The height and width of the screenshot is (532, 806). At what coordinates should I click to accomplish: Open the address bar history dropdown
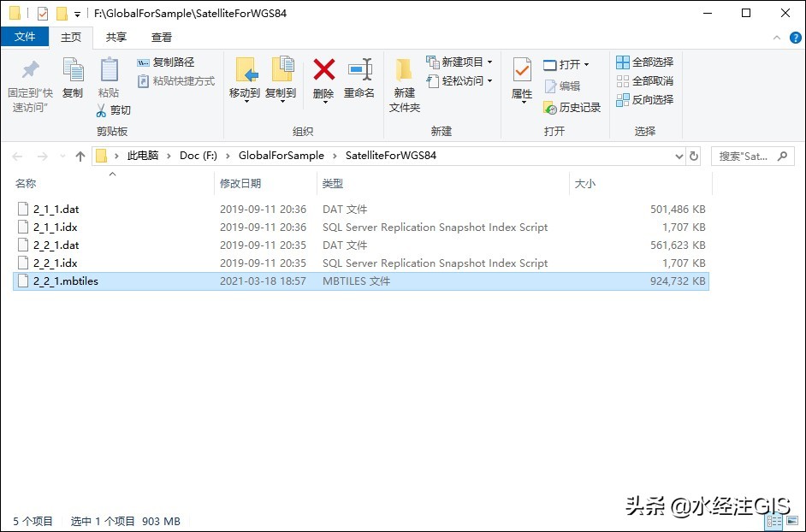tap(680, 156)
